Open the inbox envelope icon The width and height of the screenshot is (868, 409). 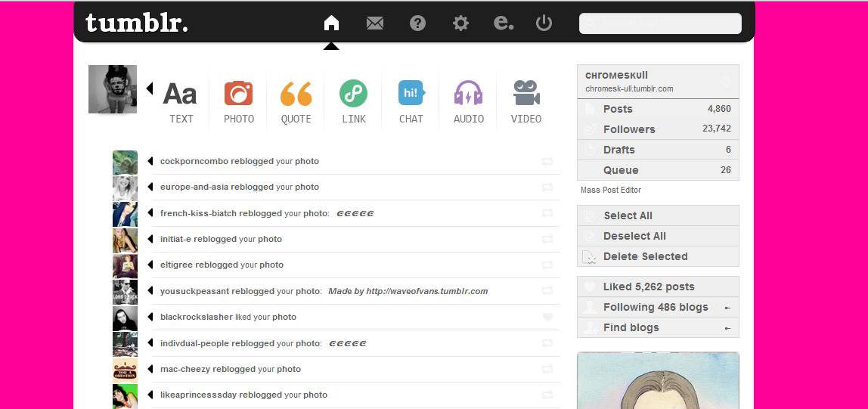(x=375, y=23)
